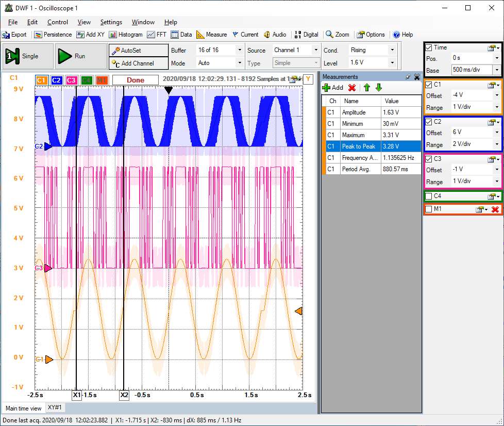Click the Add XY toolbar icon
The width and height of the screenshot is (504, 426).
click(x=90, y=35)
